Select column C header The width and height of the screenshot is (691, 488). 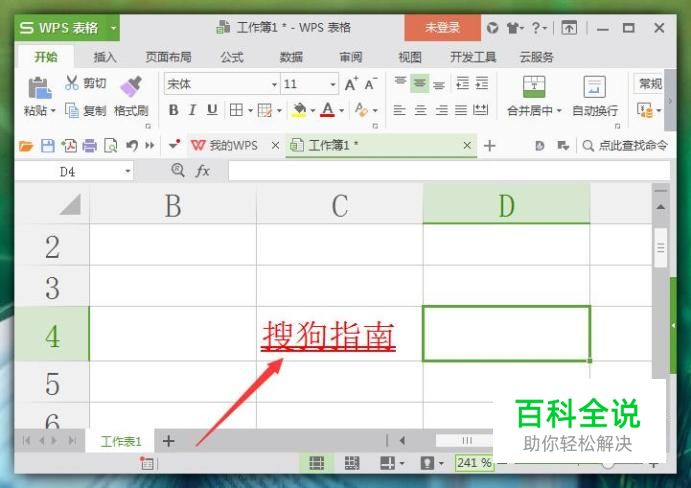339,205
